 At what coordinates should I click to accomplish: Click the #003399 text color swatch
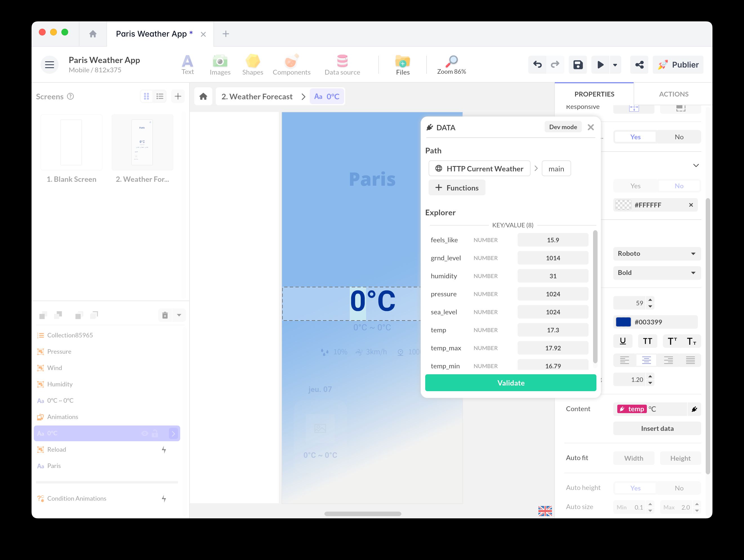click(624, 322)
